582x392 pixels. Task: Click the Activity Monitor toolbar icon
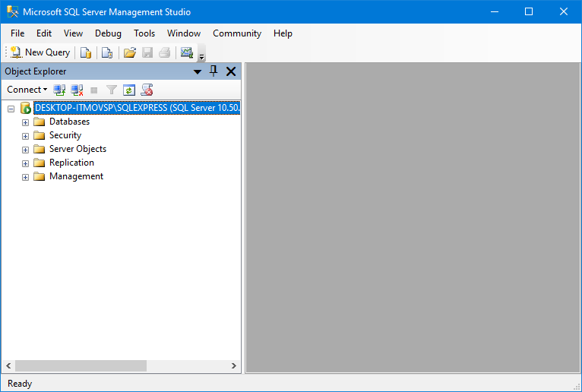(186, 52)
